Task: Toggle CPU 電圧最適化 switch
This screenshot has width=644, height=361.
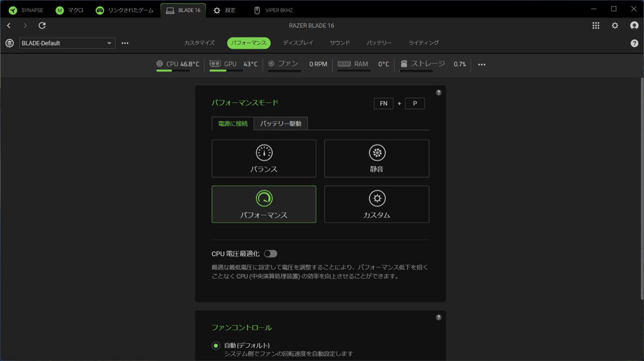Action: [x=270, y=254]
